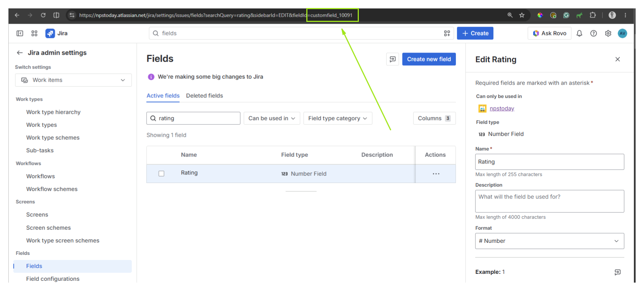Select the Rating row checkbox

(x=161, y=173)
